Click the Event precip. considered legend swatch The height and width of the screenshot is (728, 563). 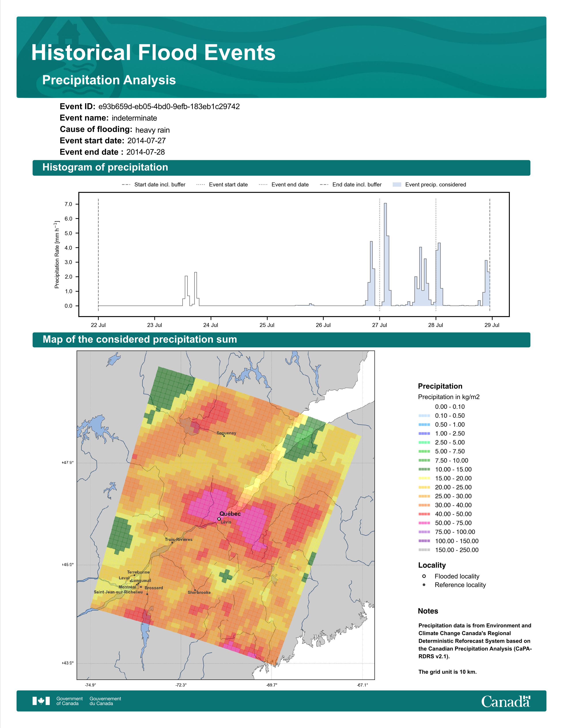tap(397, 185)
